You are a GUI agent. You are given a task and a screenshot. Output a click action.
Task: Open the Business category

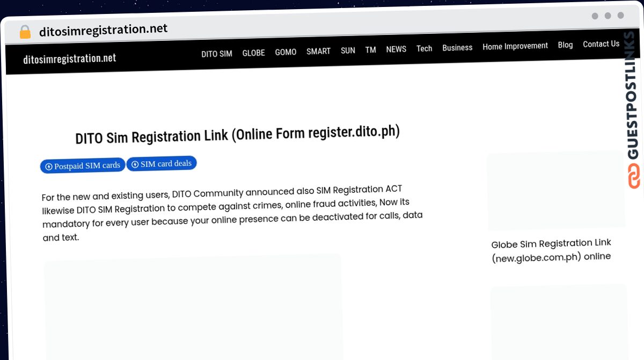457,47
